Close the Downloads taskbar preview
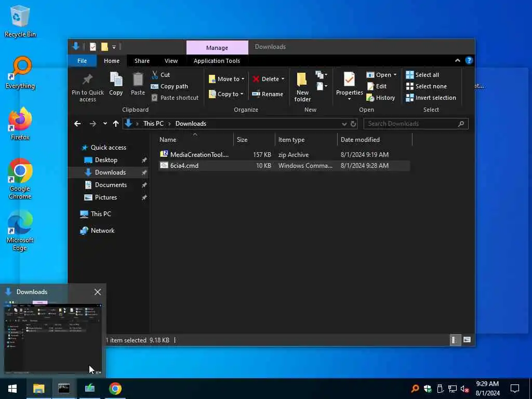This screenshot has height=399, width=532. pyautogui.click(x=98, y=292)
